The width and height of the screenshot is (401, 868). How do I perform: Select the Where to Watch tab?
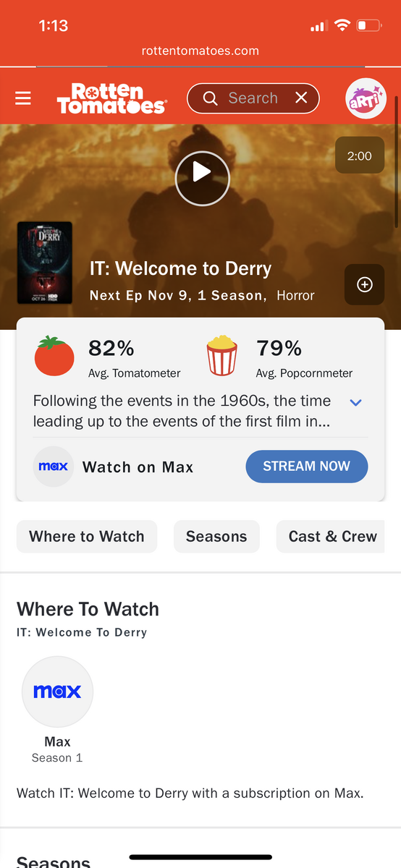(87, 537)
